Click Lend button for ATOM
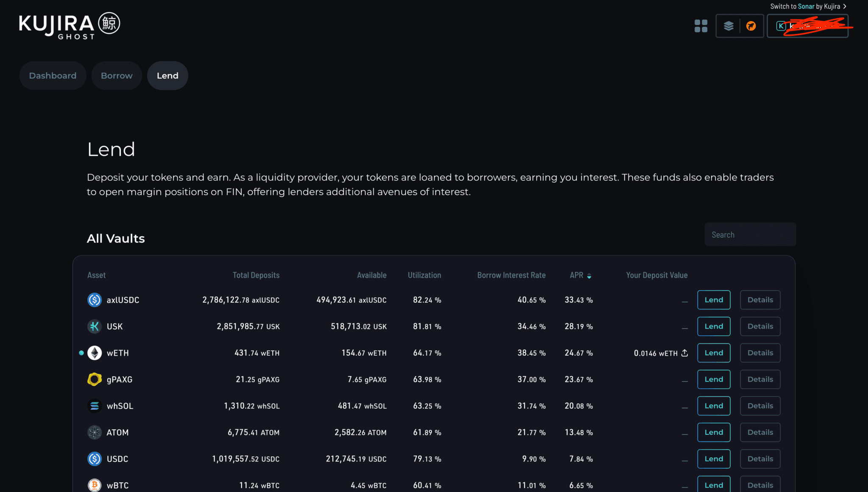The image size is (868, 492). 714,432
